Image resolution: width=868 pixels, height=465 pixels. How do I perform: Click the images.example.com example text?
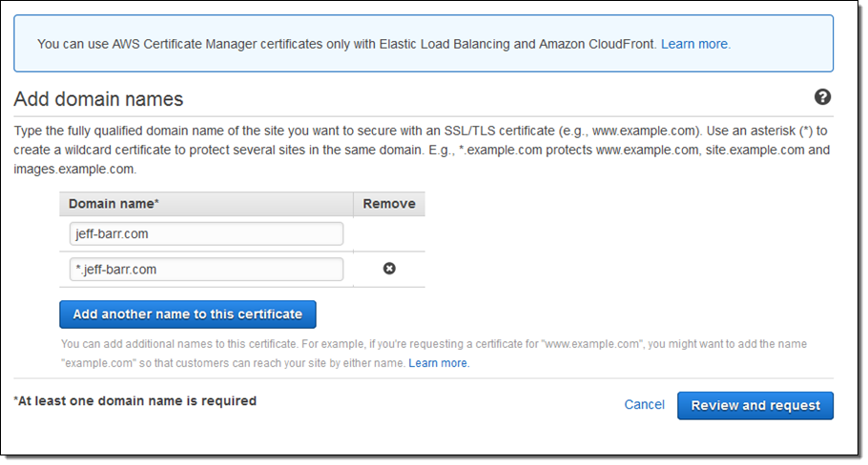pyautogui.click(x=74, y=169)
